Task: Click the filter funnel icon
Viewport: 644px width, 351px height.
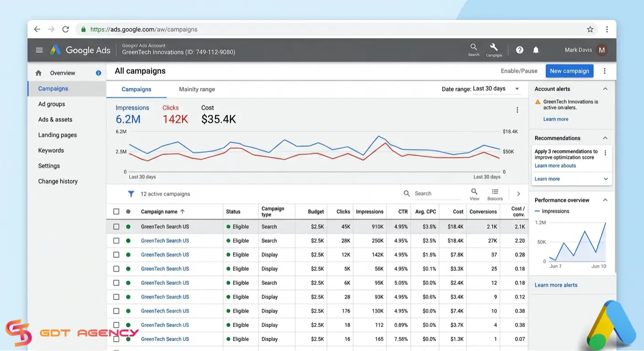Action: (x=131, y=194)
